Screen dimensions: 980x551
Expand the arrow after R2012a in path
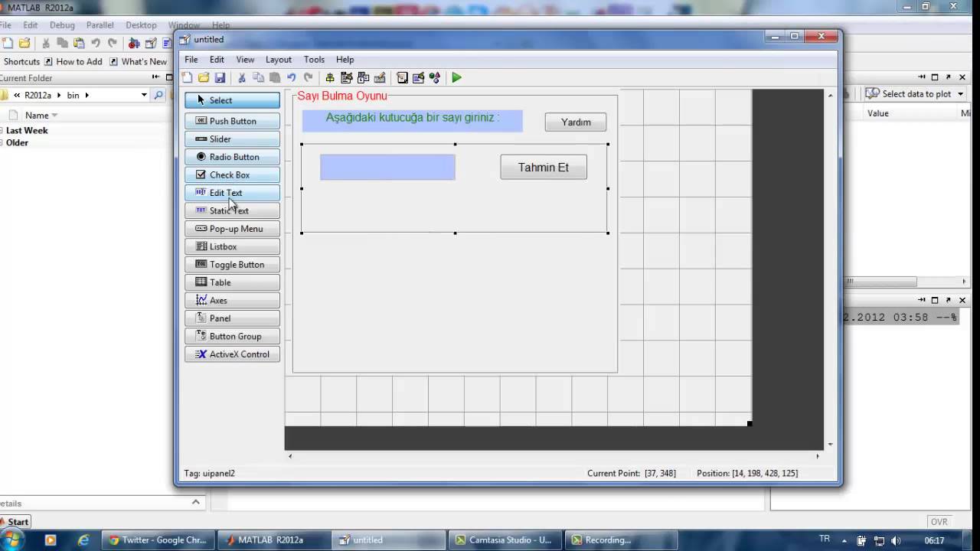pyautogui.click(x=59, y=96)
